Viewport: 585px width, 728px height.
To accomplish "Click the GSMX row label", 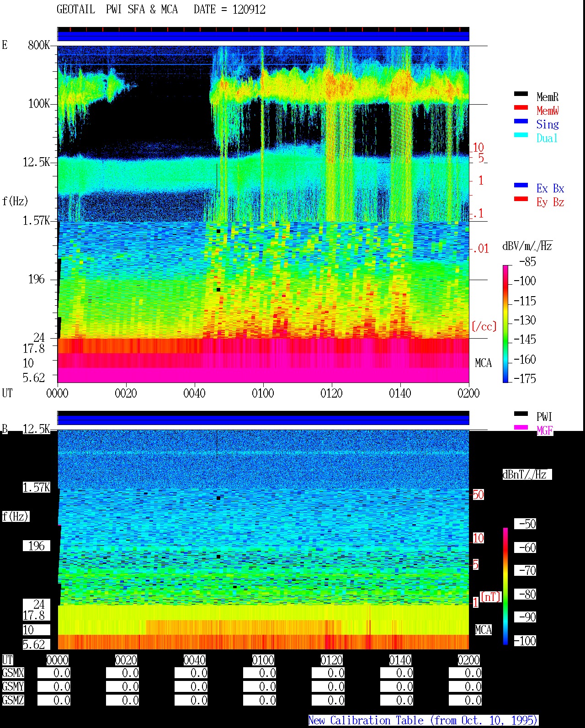I will pyautogui.click(x=13, y=673).
